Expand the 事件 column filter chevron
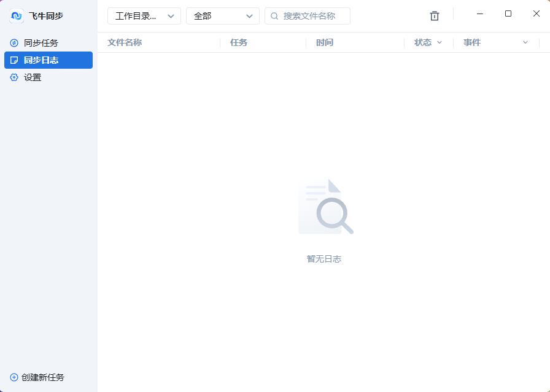The width and height of the screenshot is (550, 392). (525, 42)
